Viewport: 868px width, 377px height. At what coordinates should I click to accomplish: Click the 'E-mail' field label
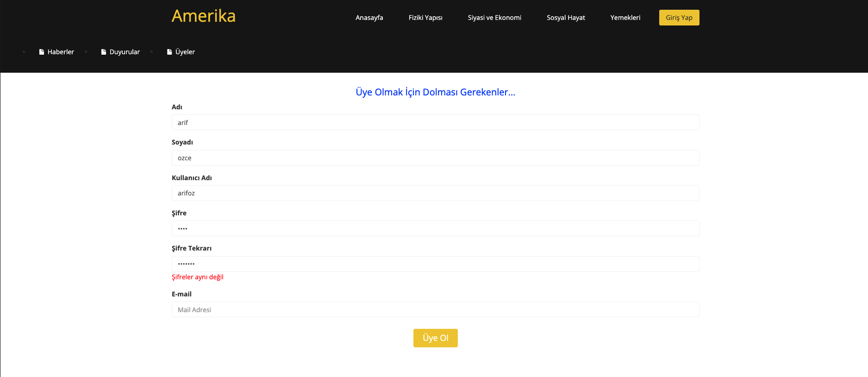[181, 294]
